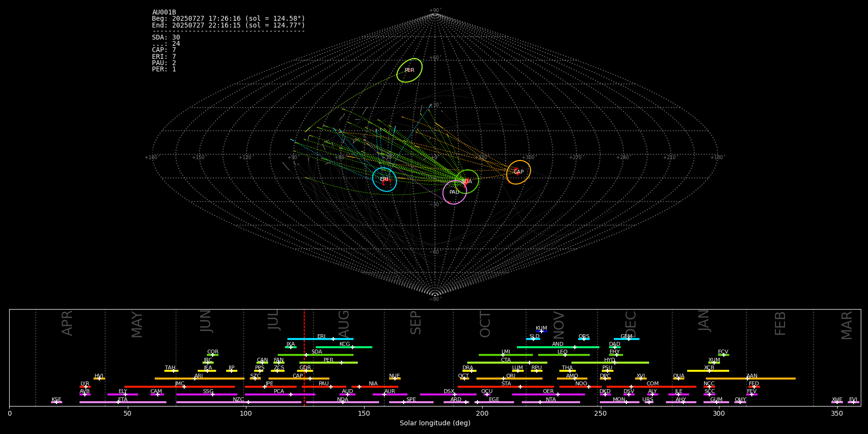Click the DEC month label in the timeline

[x=631, y=324]
